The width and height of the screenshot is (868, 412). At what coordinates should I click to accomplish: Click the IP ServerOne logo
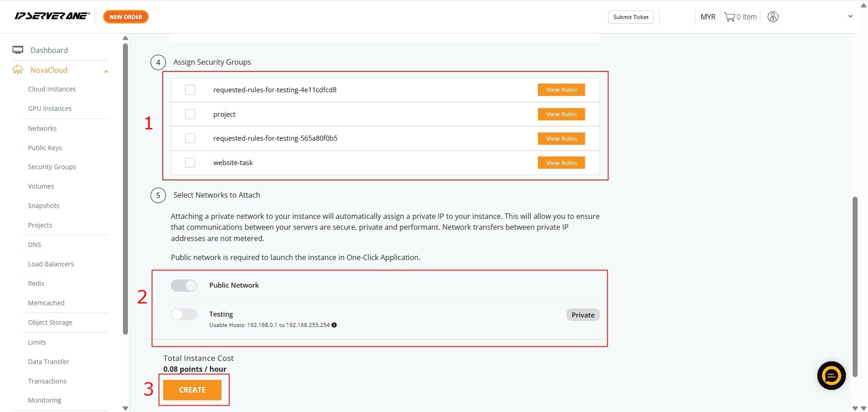click(52, 16)
